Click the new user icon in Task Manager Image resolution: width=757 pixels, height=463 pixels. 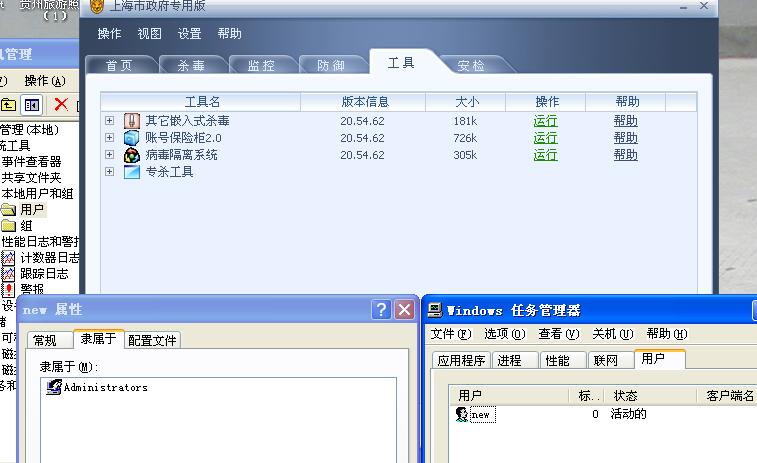462,414
